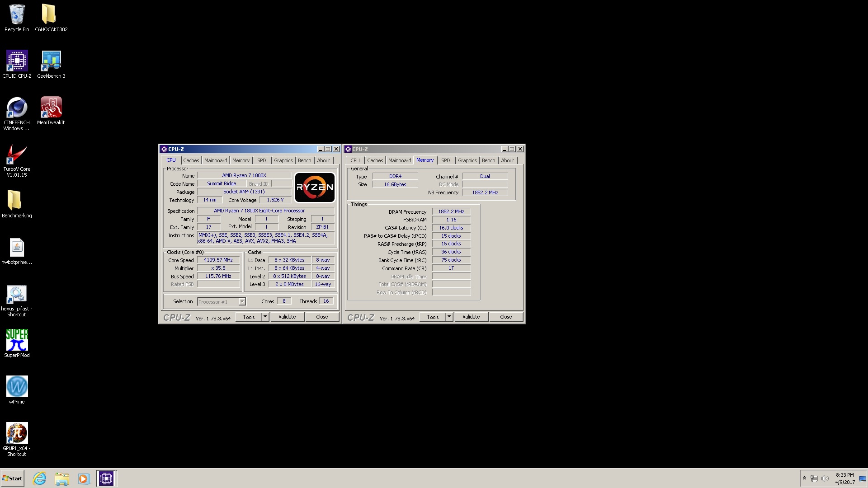The height and width of the screenshot is (488, 868).
Task: Click the Close button in left CPU-Z
Action: point(322,317)
